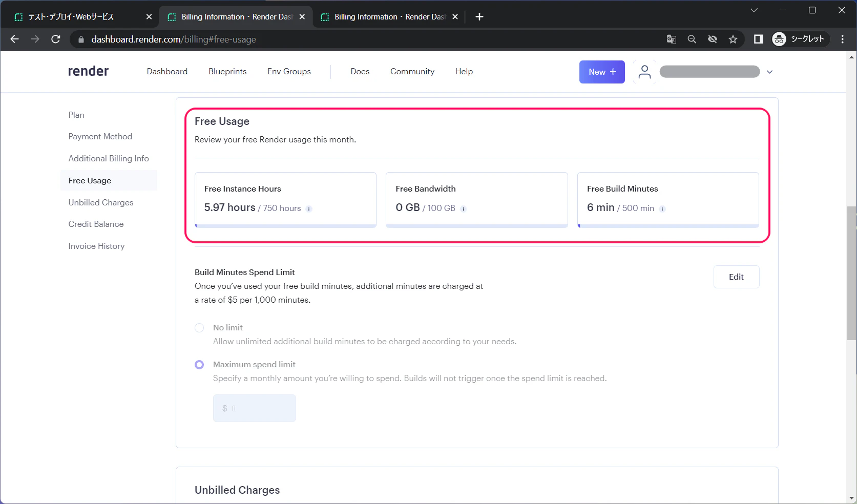857x504 pixels.
Task: Click info icon next to 500 min
Action: (x=662, y=208)
